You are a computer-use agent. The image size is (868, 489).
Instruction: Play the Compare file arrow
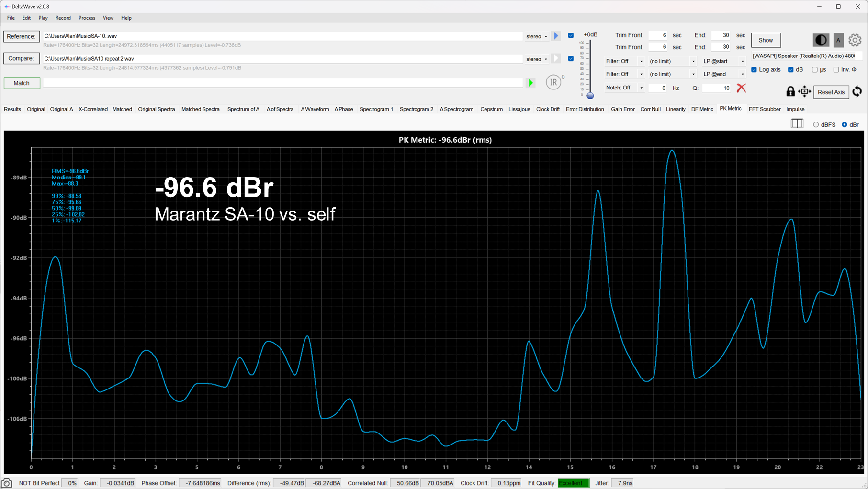click(x=556, y=58)
